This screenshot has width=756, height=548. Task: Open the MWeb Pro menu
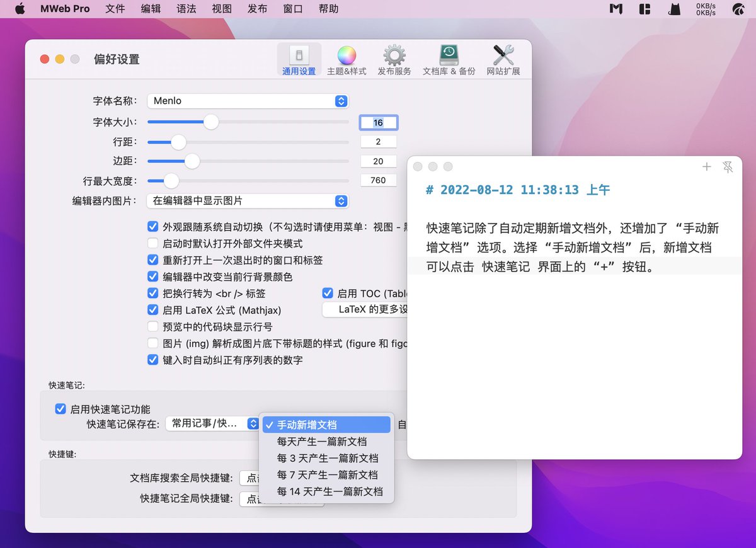pos(65,9)
